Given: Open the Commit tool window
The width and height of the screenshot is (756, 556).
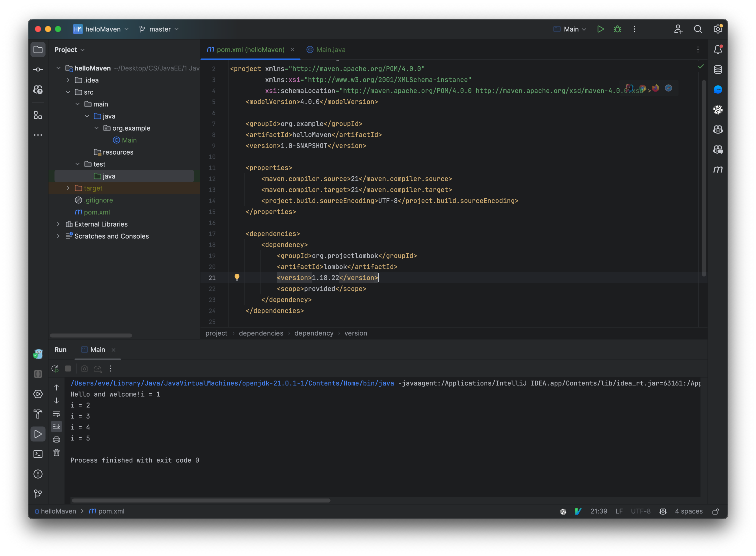Looking at the screenshot, I should [38, 69].
